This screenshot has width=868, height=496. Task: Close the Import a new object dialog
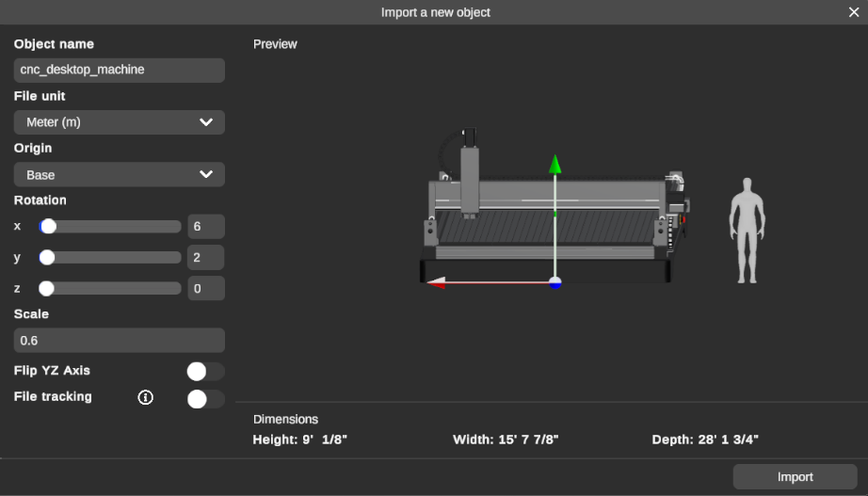tap(853, 12)
